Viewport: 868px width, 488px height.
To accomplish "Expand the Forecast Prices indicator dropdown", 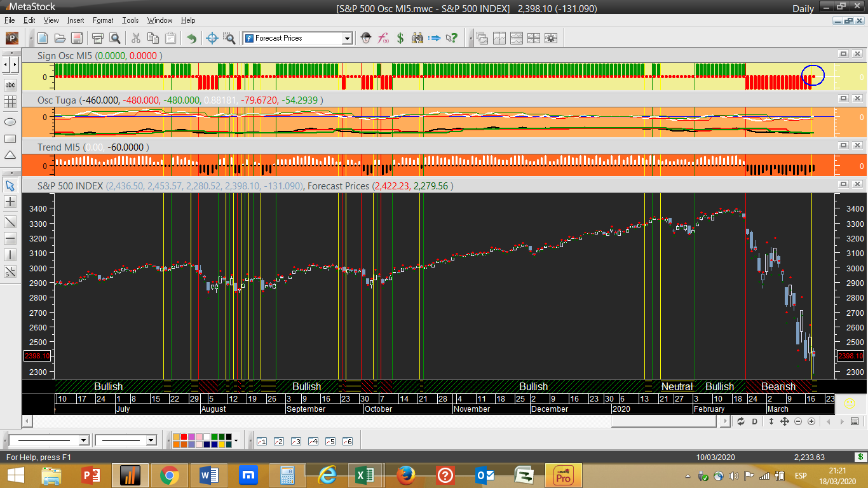I will tap(347, 38).
